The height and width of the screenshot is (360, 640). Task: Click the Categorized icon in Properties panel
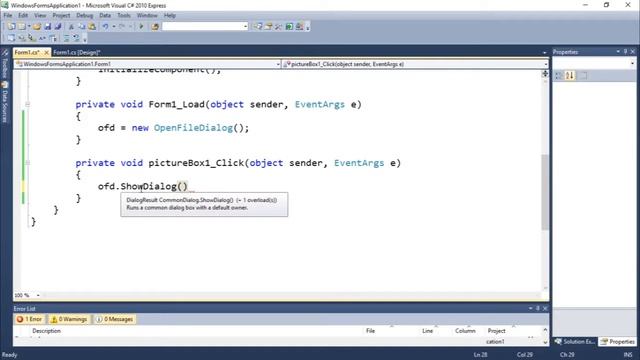559,76
